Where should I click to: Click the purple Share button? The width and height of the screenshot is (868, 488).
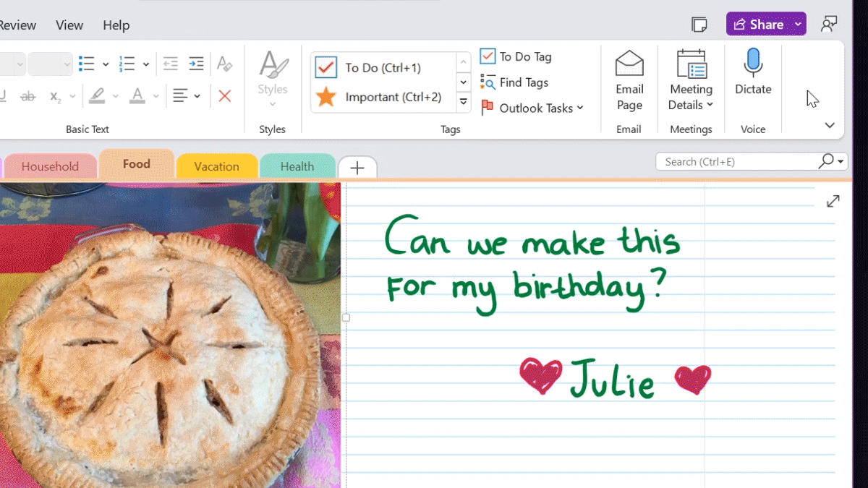(757, 25)
